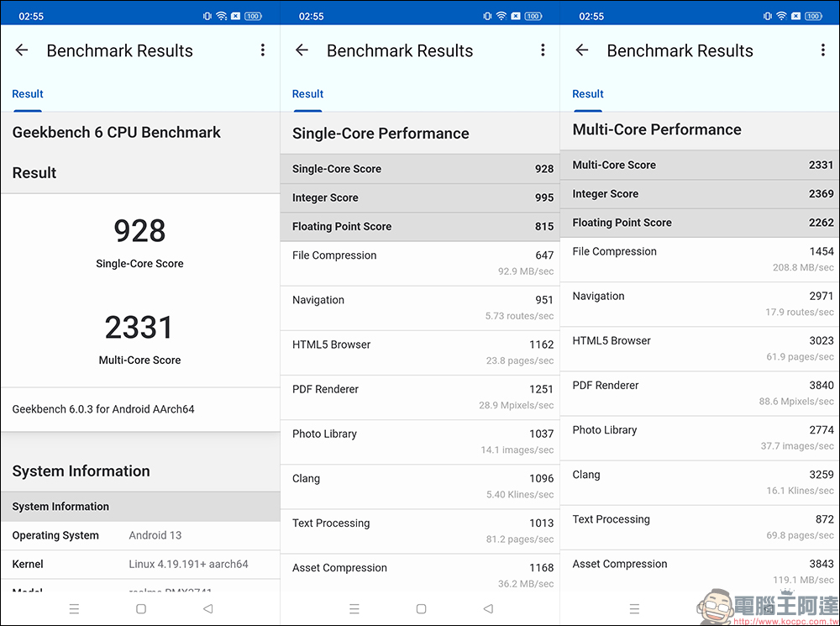Select Result tab in Single-Core screen
The height and width of the screenshot is (626, 840).
[x=307, y=94]
